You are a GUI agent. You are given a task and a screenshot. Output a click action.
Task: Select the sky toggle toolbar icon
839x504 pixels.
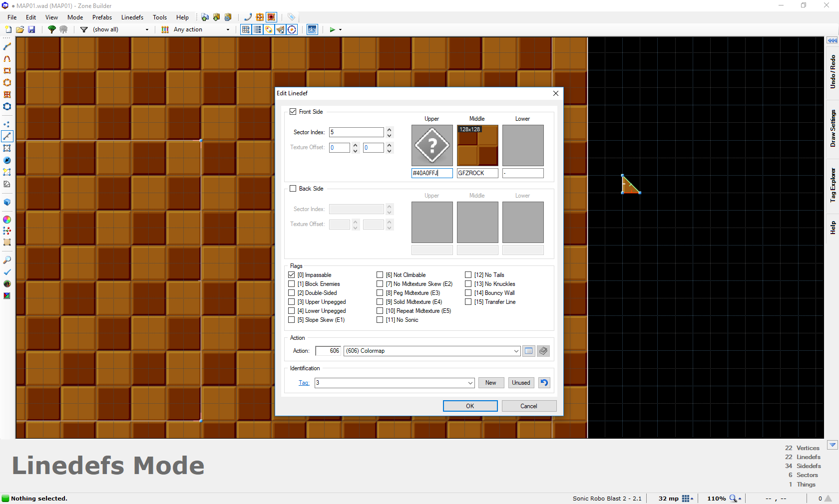[x=312, y=29]
